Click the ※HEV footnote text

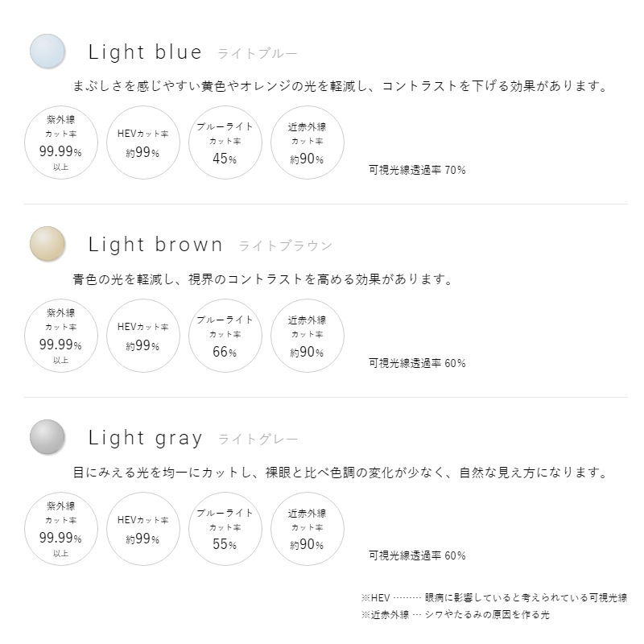coord(494,597)
